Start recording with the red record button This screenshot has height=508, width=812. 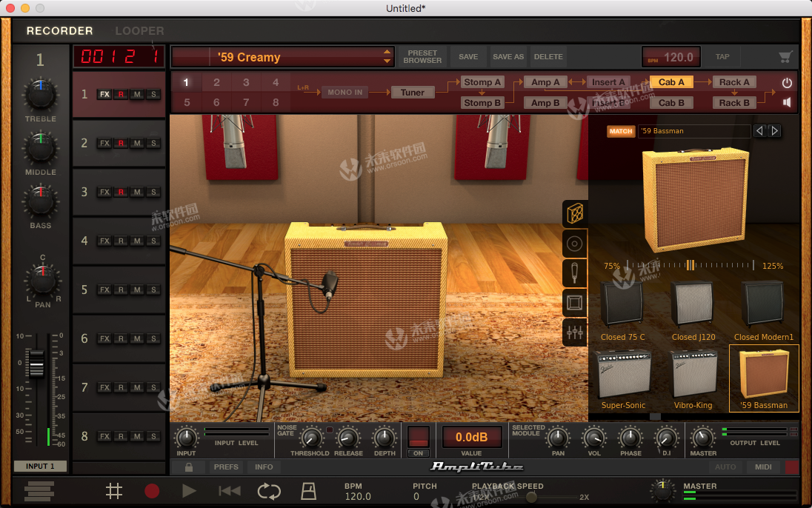[152, 491]
